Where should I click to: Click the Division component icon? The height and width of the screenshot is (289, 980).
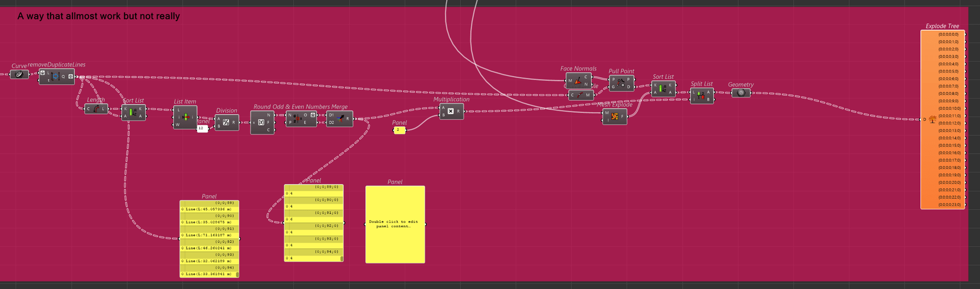[226, 122]
